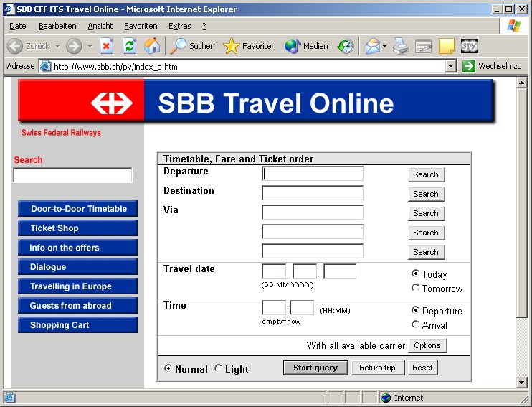Click the green Wechseln zu arrow

click(469, 66)
